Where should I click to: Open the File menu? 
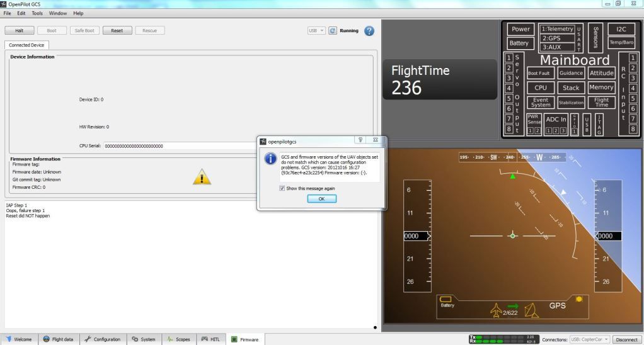(8, 13)
